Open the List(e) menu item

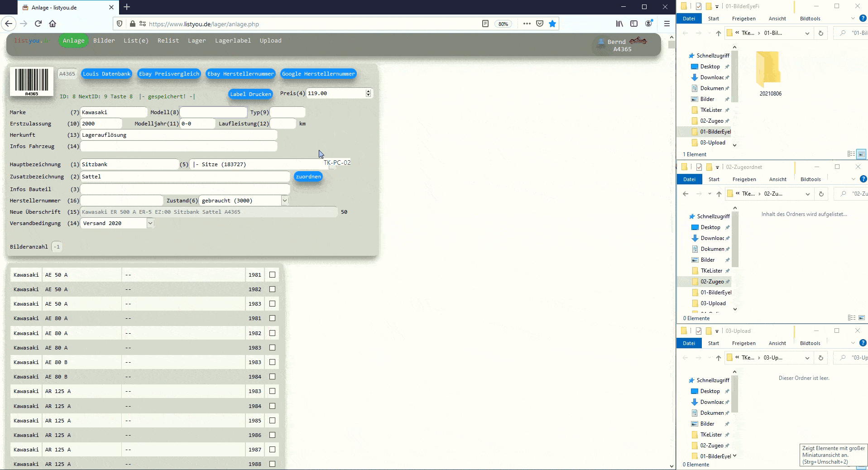pos(136,40)
